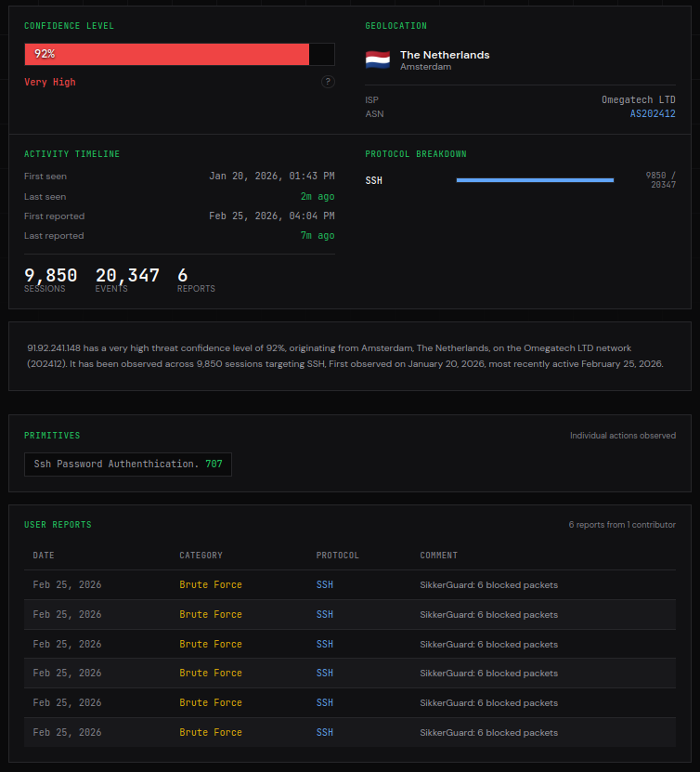Click the CATEGORY column header
The width and height of the screenshot is (700, 772).
tap(201, 556)
